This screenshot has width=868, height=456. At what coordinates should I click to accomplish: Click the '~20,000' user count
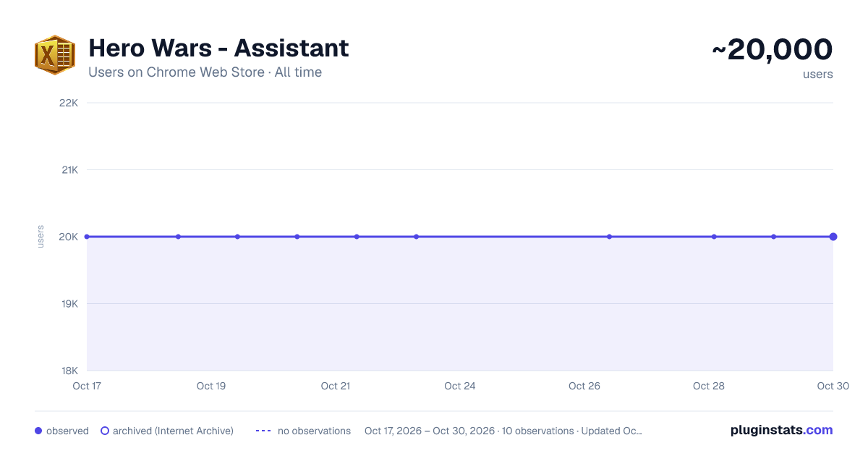(773, 49)
